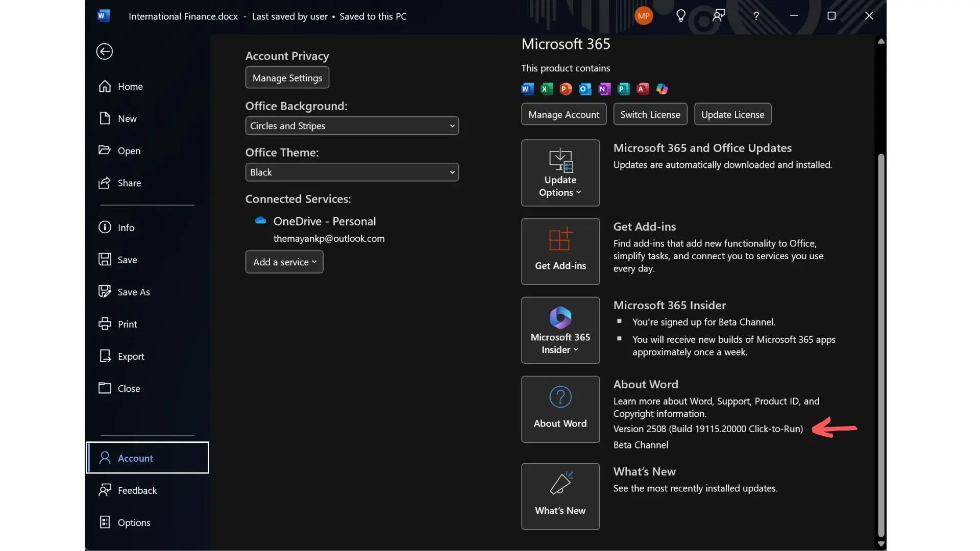Expand the Office Background dropdown
This screenshot has height=551, width=980.
[x=352, y=126]
